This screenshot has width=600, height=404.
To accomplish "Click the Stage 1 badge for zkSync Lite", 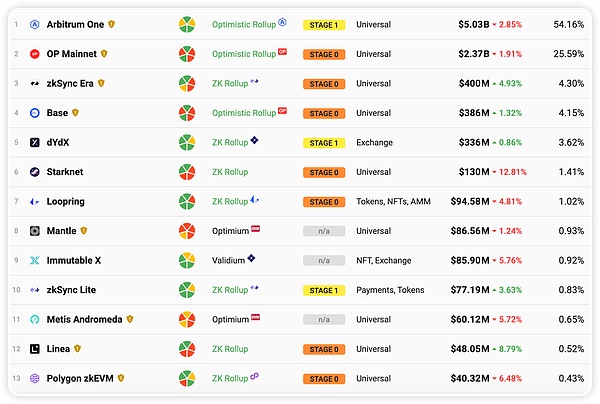I will pos(324,290).
